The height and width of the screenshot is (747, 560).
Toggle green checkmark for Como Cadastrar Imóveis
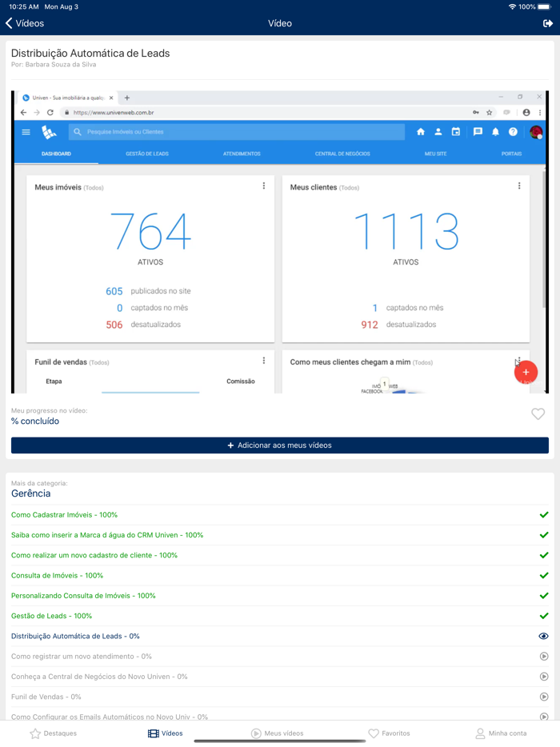(544, 515)
